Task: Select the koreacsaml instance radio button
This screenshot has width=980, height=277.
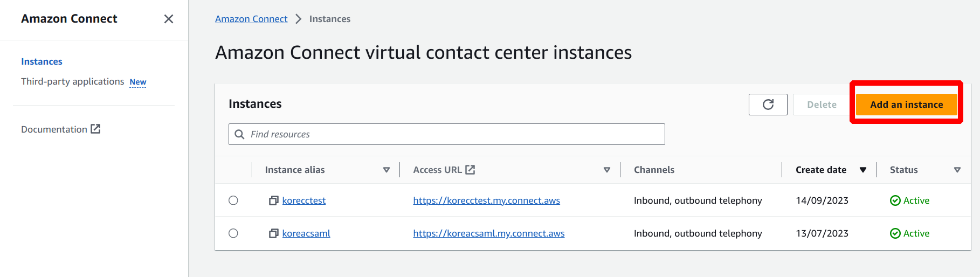Action: click(233, 233)
